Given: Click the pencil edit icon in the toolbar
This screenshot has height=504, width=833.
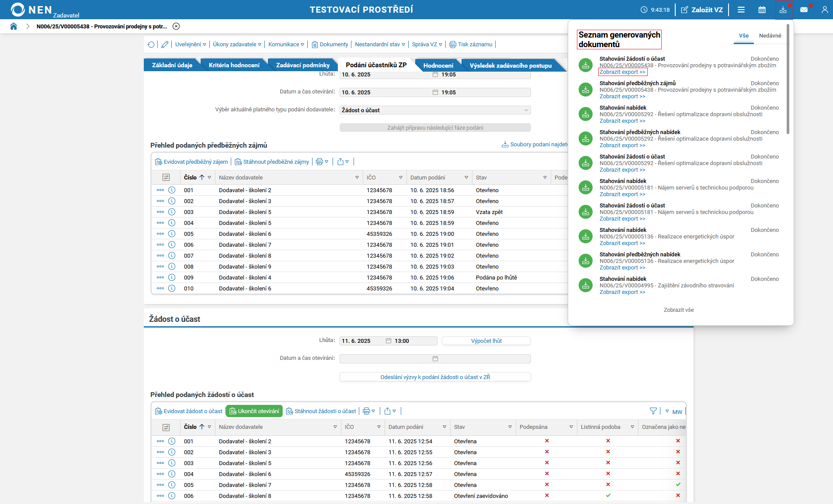Looking at the screenshot, I should point(165,45).
